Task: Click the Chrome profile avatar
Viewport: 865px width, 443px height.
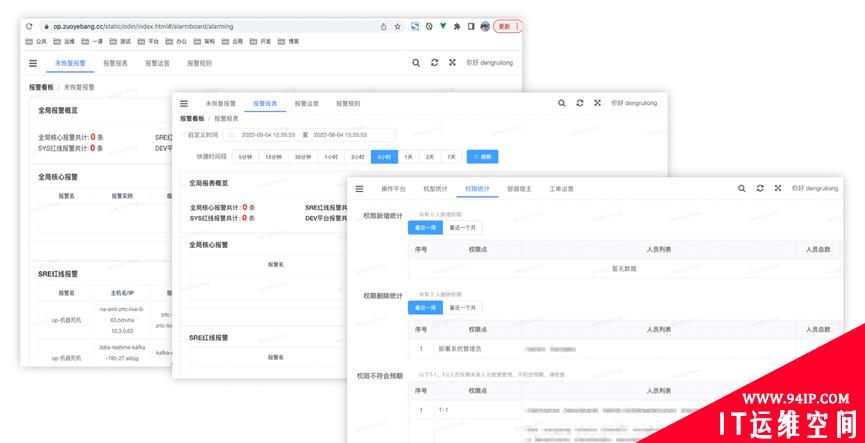Action: pyautogui.click(x=485, y=26)
